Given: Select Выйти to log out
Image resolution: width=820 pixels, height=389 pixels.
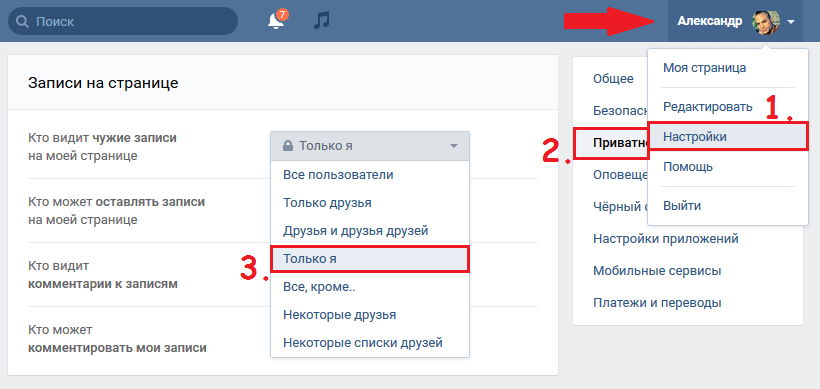Looking at the screenshot, I should pyautogui.click(x=682, y=205).
